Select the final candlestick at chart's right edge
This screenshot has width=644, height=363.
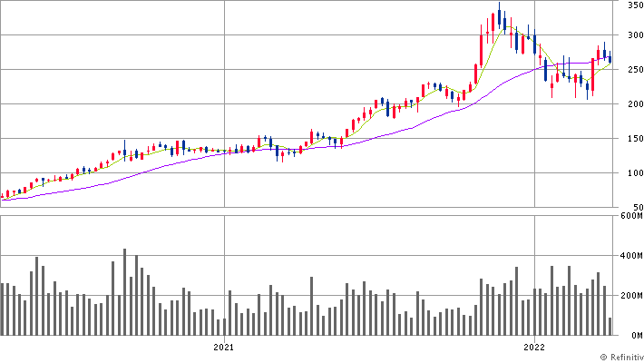610,59
